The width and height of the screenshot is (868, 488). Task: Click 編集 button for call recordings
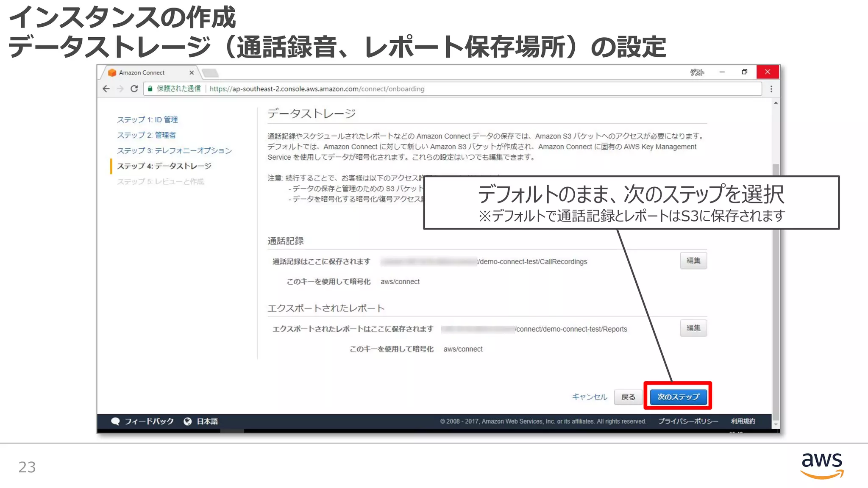pyautogui.click(x=693, y=261)
